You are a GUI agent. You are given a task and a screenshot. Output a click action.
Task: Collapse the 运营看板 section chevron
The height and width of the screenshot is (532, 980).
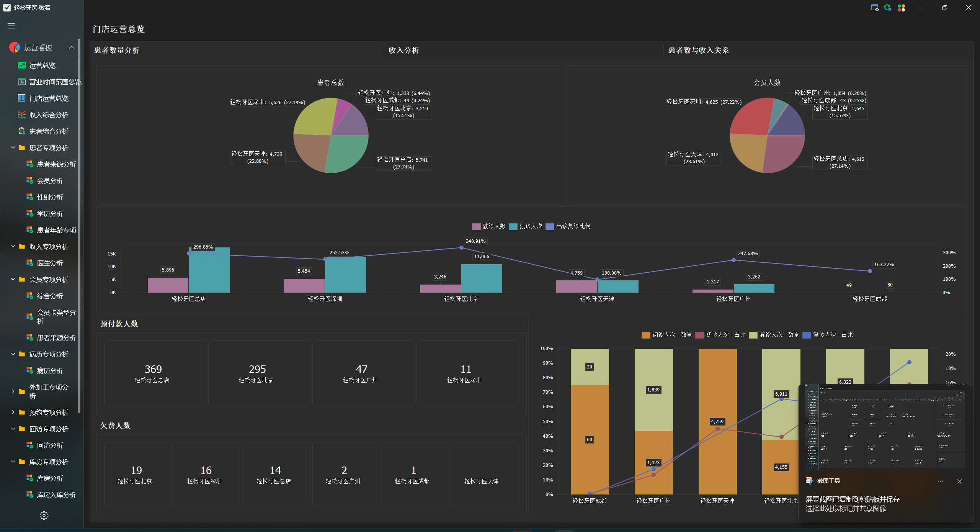72,47
